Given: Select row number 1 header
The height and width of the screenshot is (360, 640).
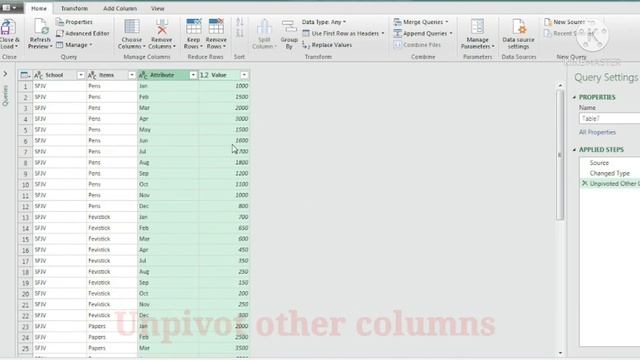Looking at the screenshot, I should [25, 86].
